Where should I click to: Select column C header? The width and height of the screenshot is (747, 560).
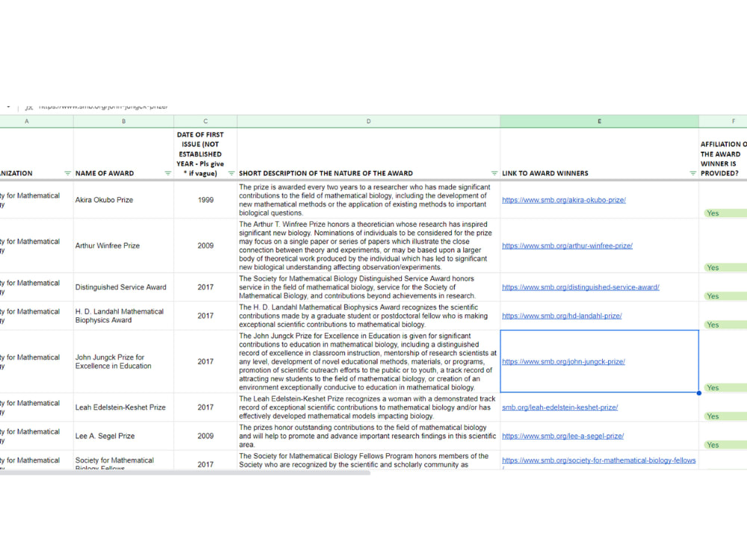click(x=205, y=122)
